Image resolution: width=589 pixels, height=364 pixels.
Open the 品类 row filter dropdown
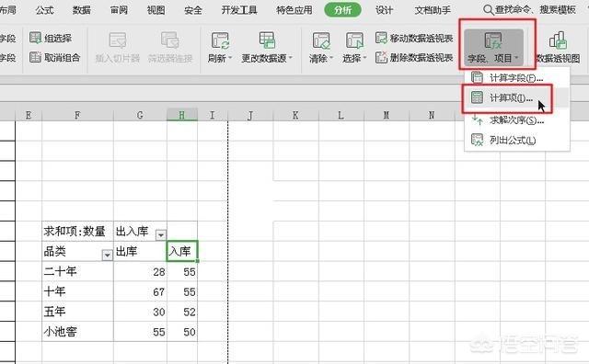(107, 256)
